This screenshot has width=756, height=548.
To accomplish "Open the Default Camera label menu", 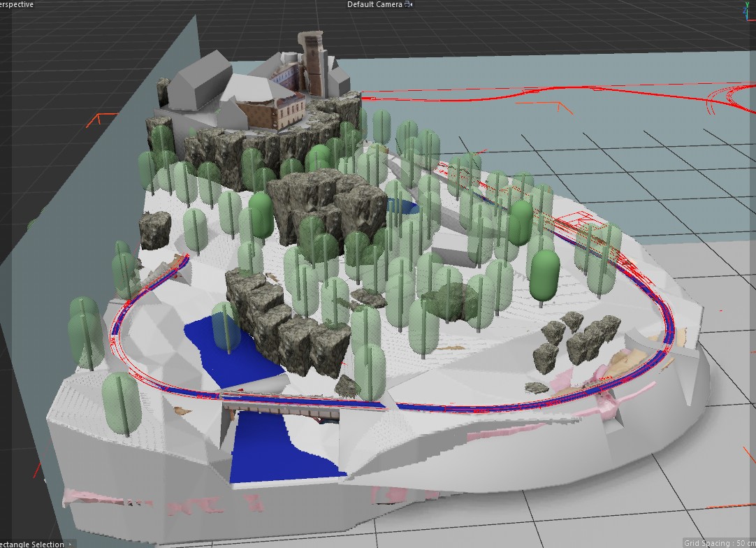I will [x=375, y=4].
